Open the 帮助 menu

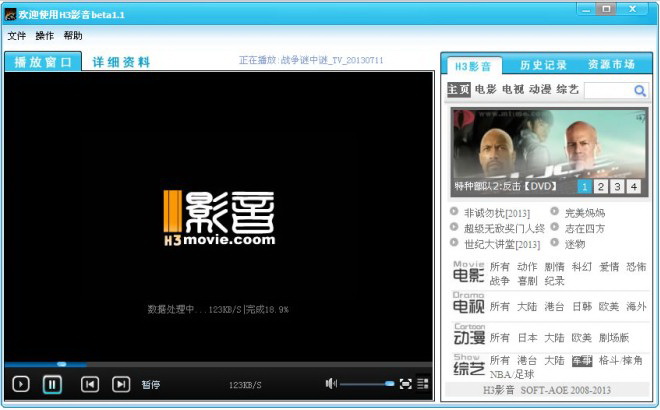click(x=73, y=36)
